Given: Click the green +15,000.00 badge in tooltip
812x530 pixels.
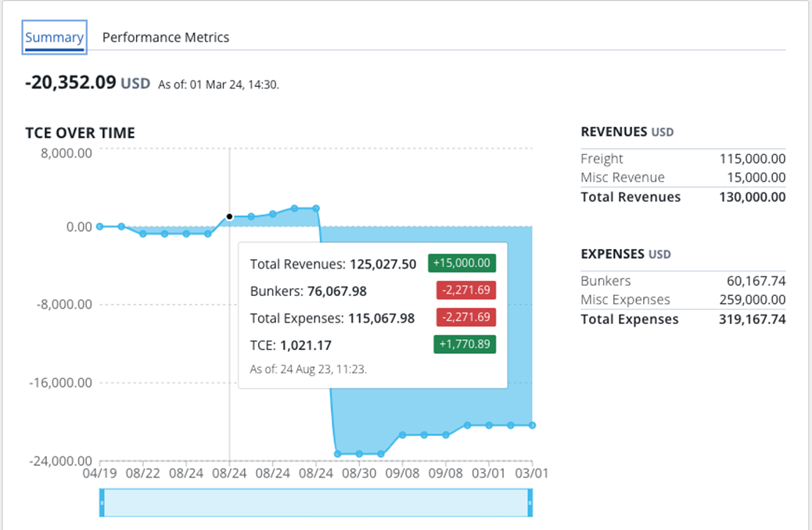Looking at the screenshot, I should coord(462,264).
